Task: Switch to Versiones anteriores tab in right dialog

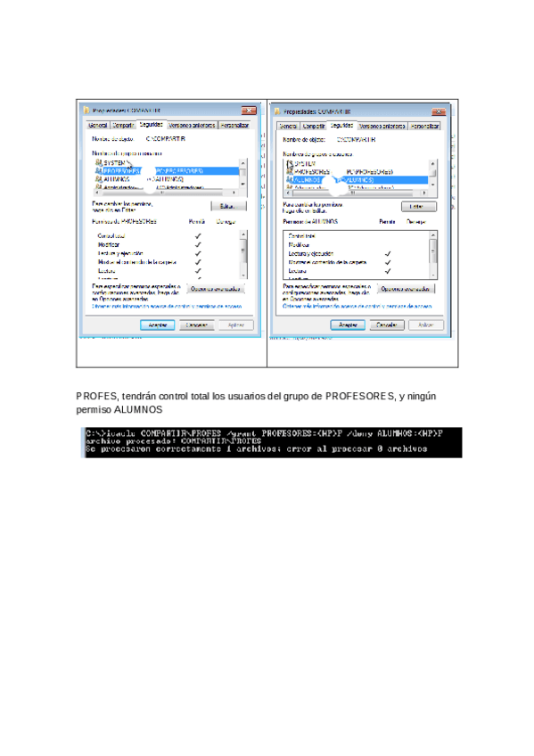Action: 382,127
